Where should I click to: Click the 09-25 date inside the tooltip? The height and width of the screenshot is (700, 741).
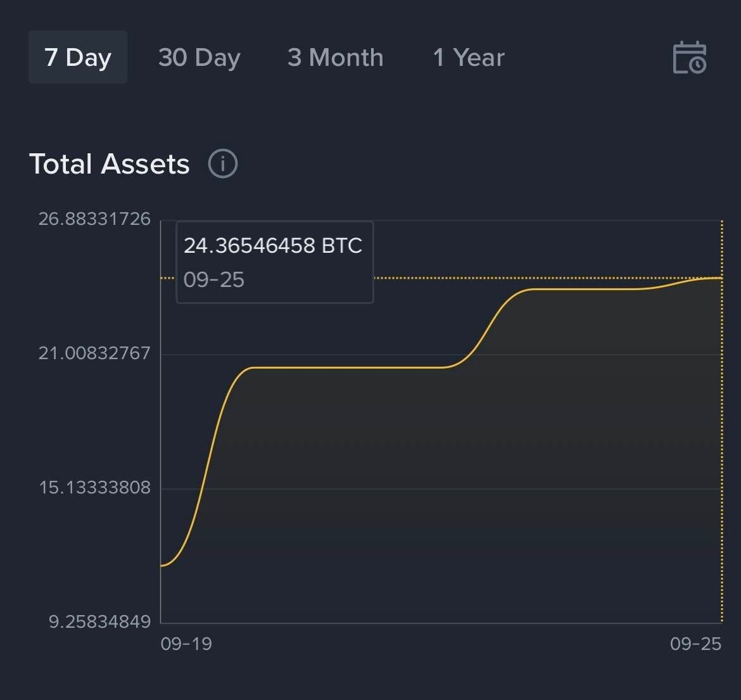click(214, 279)
